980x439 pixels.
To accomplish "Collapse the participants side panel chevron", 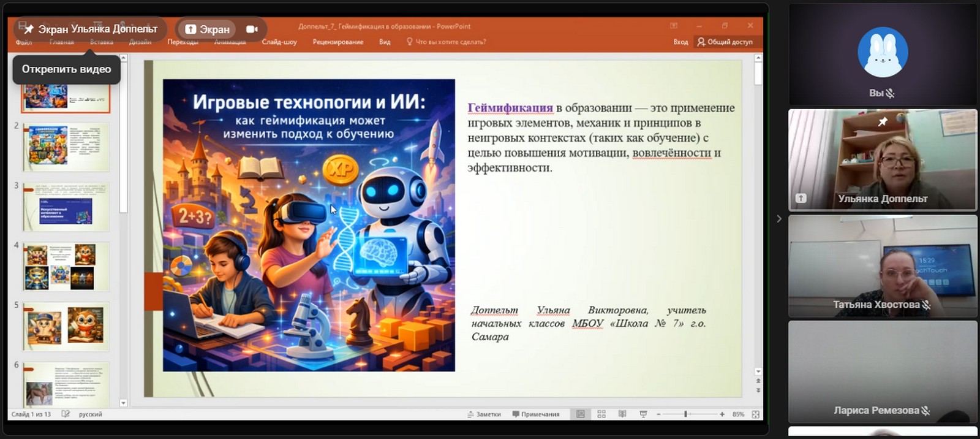I will [x=779, y=219].
